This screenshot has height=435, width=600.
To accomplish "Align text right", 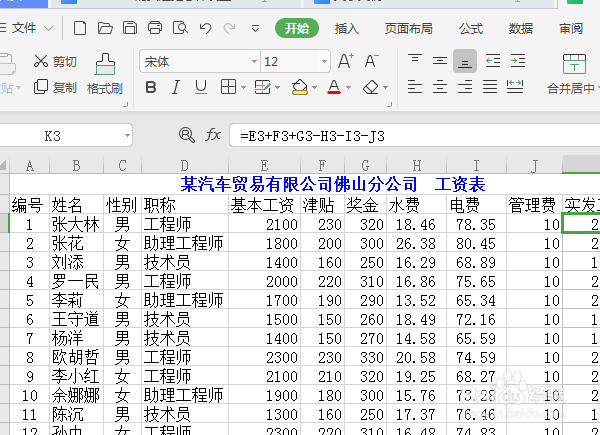I will (465, 87).
